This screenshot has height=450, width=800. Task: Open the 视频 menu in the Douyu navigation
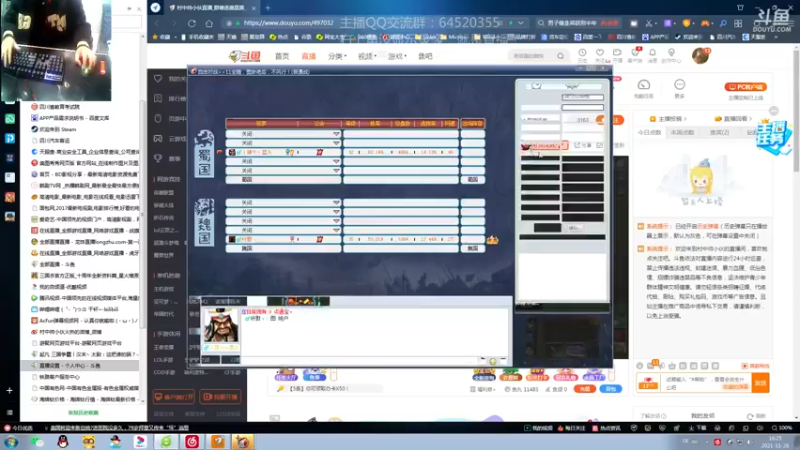click(x=366, y=56)
